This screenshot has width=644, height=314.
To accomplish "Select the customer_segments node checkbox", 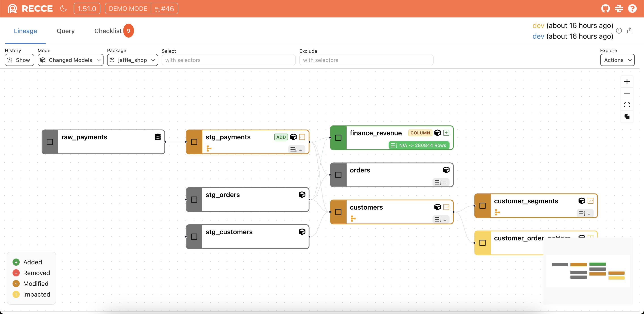I will (x=483, y=206).
